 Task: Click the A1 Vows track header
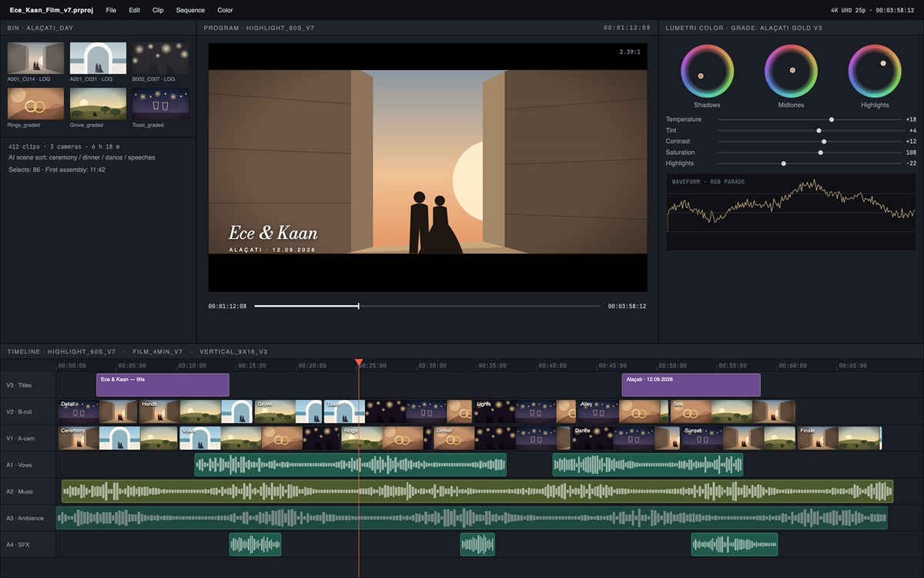click(28, 465)
